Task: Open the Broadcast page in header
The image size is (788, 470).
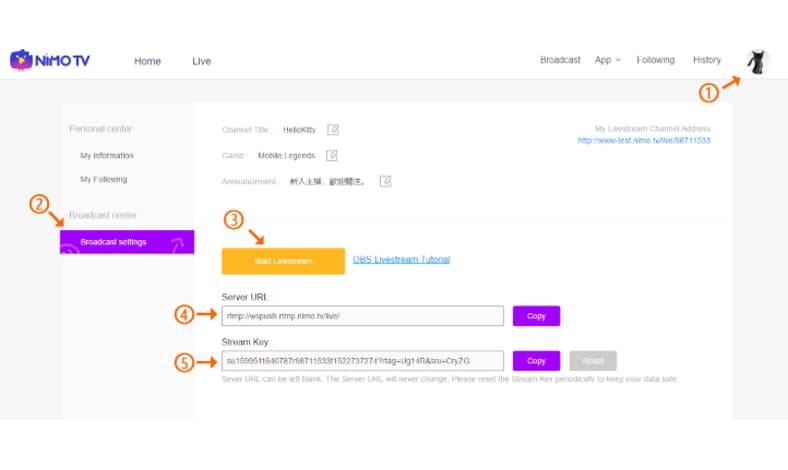Action: [x=560, y=60]
